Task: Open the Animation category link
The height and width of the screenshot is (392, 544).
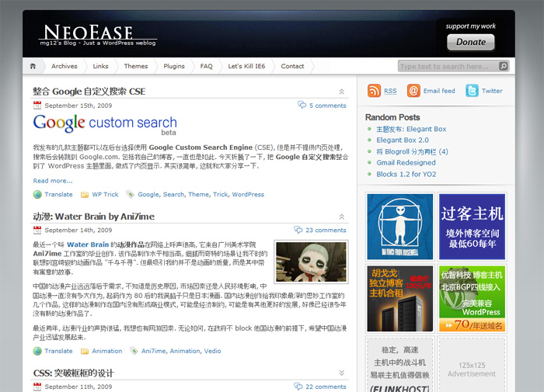Action: coord(107,351)
